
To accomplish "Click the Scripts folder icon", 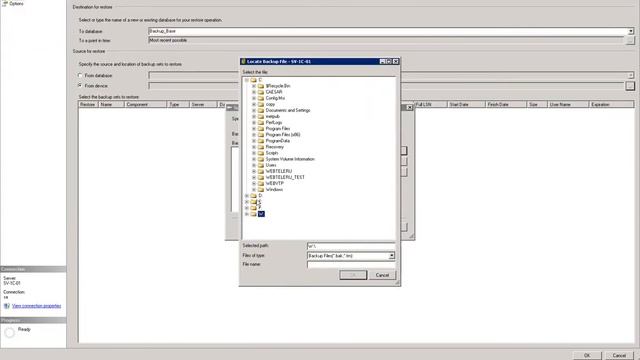I will 261,153.
